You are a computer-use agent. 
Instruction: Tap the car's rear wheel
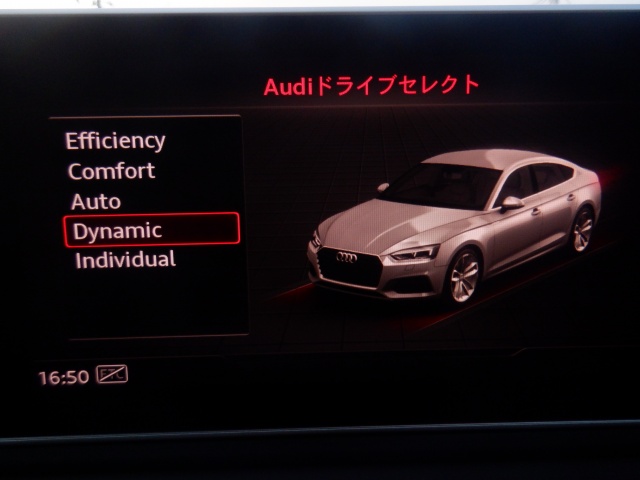(582, 229)
